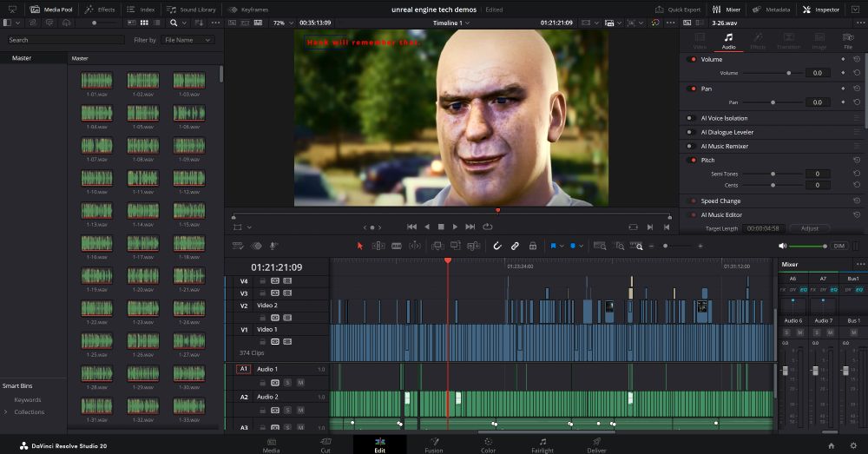Switch to the Fusion page
The height and width of the screenshot is (454, 868).
pyautogui.click(x=434, y=445)
